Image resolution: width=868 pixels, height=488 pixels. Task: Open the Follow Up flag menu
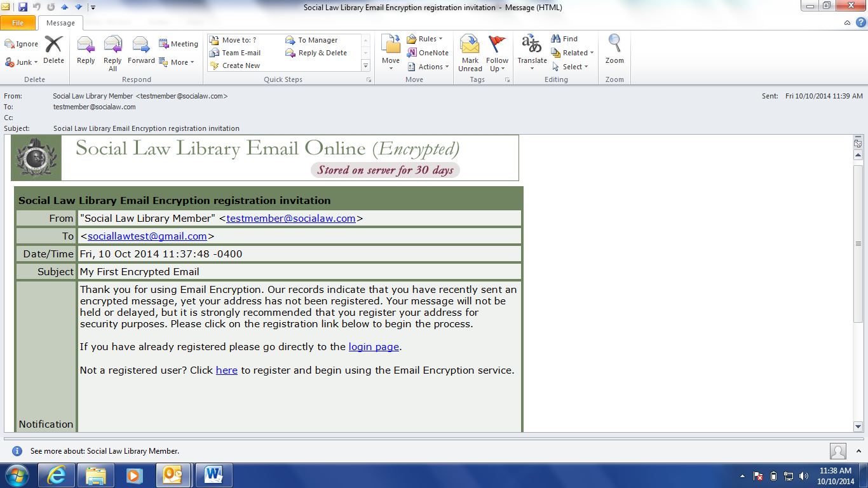coord(498,54)
